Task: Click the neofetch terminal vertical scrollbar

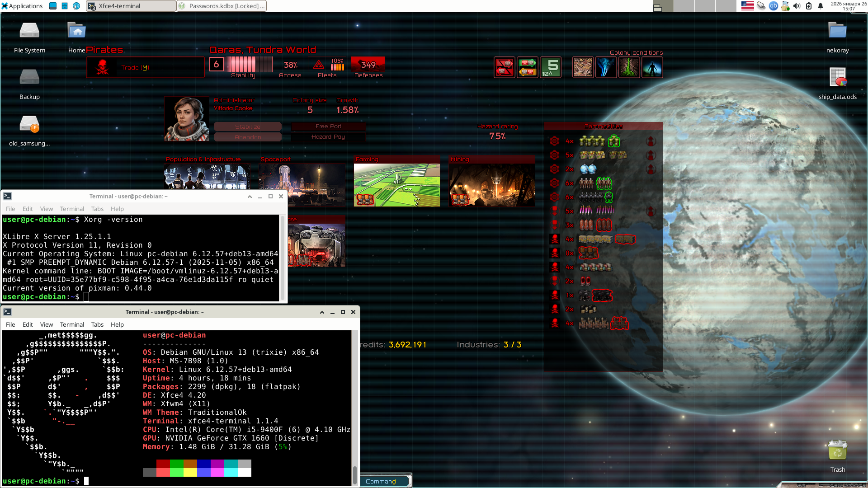Action: point(355,408)
